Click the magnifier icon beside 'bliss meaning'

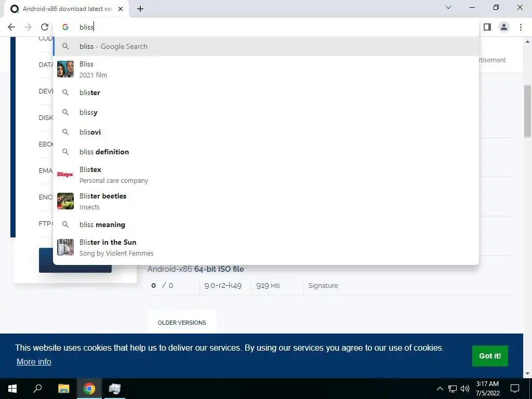(x=65, y=224)
